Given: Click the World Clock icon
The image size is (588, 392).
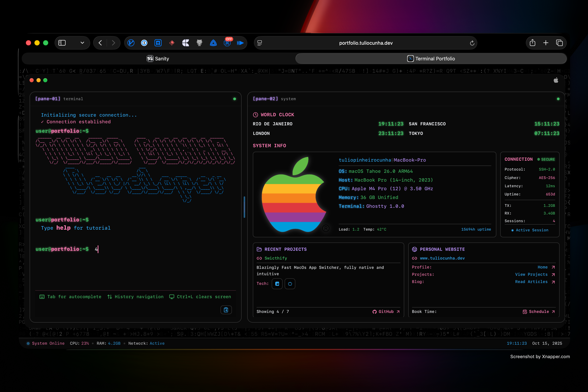Looking at the screenshot, I should [x=255, y=115].
